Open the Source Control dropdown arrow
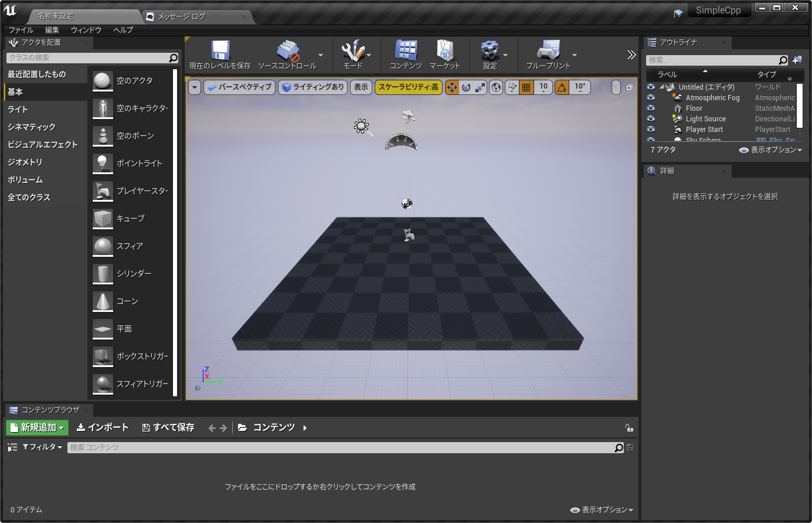812x523 pixels. pos(320,55)
